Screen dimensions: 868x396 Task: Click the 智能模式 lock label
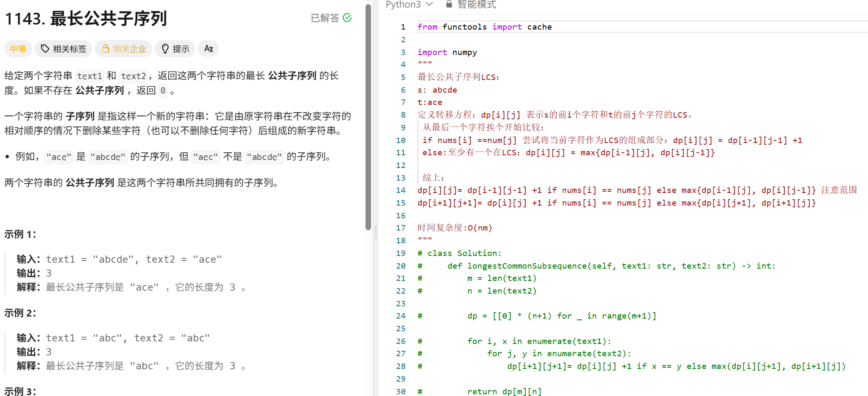(x=471, y=4)
